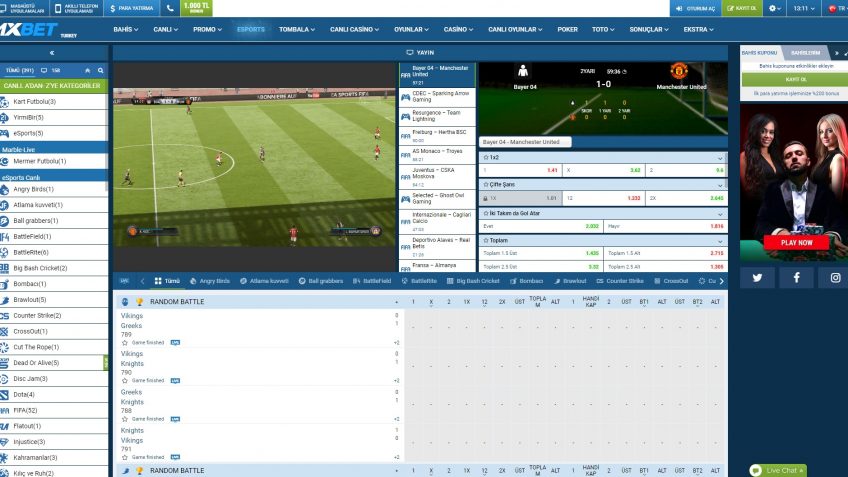Open CANLI dropdown menu
Image resolution: width=848 pixels, height=477 pixels.
165,29
